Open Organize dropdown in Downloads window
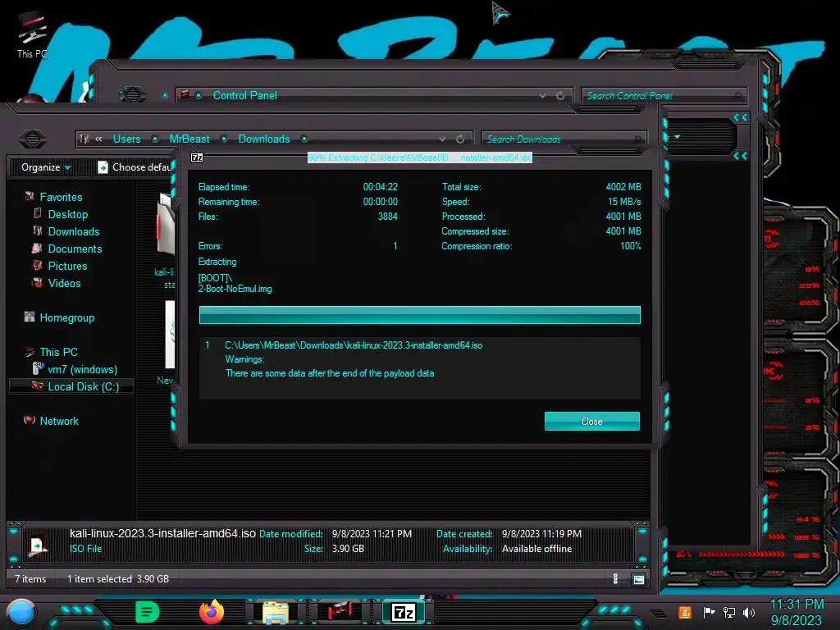840x630 pixels. tap(46, 167)
